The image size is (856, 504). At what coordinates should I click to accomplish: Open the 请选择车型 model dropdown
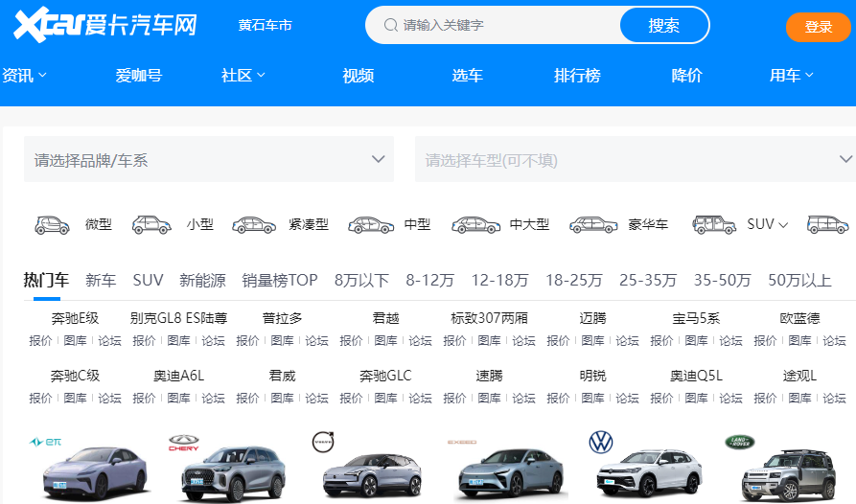pos(636,159)
